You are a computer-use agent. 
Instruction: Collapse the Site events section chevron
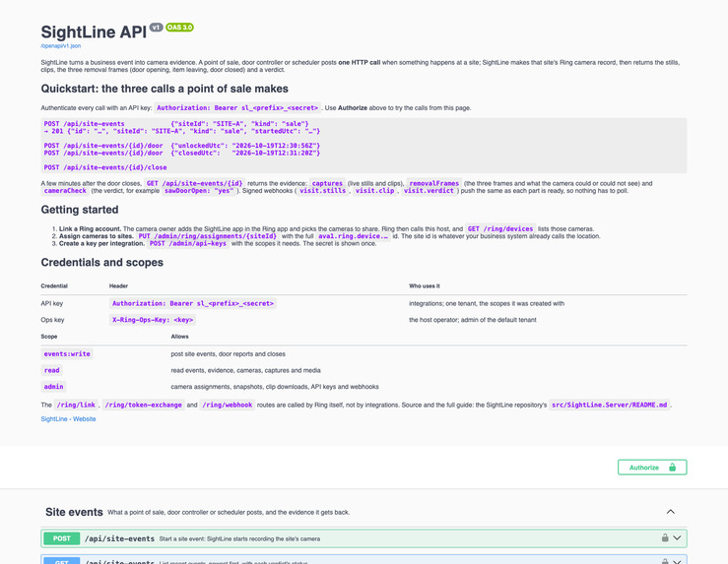[x=671, y=512]
